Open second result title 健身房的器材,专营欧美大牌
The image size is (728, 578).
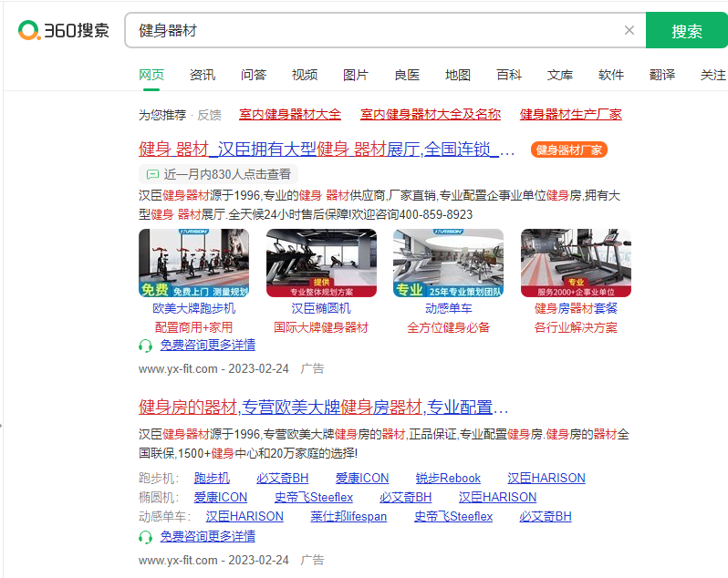(323, 408)
